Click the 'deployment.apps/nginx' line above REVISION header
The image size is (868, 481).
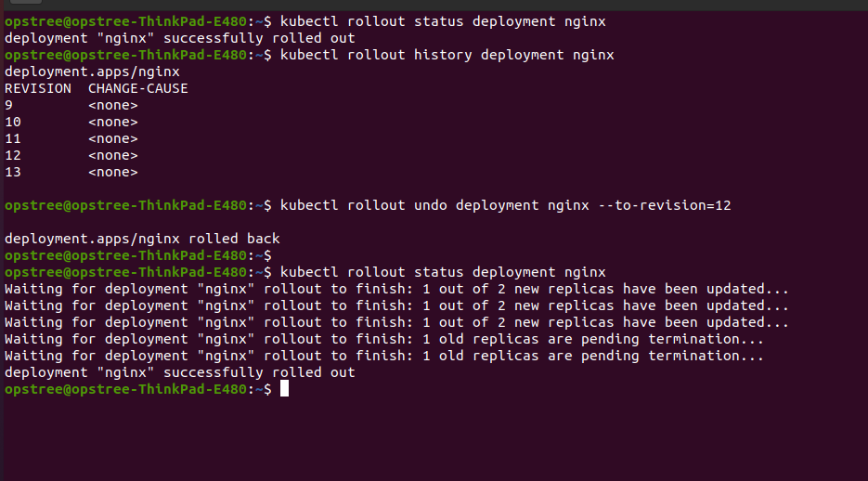(x=93, y=71)
